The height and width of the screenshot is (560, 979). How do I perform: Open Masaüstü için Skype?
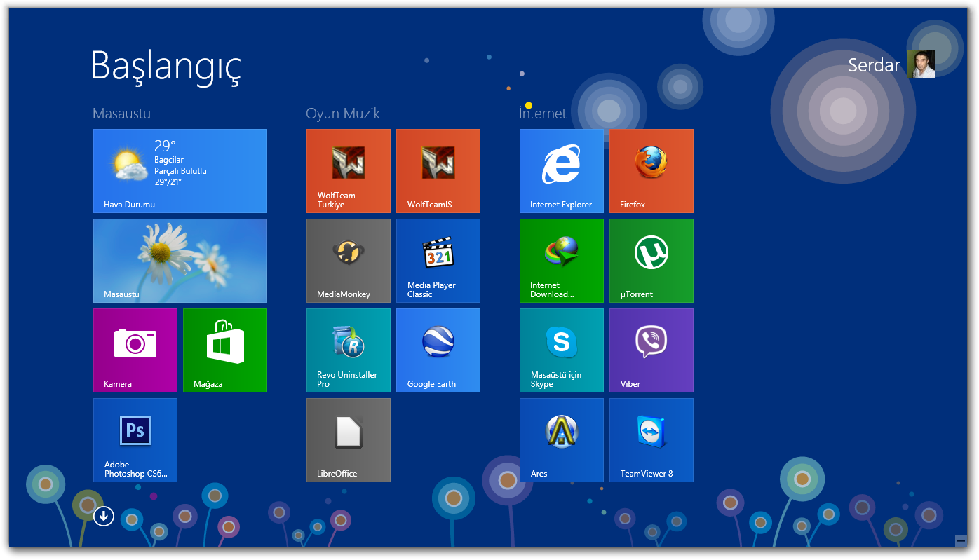coord(561,350)
